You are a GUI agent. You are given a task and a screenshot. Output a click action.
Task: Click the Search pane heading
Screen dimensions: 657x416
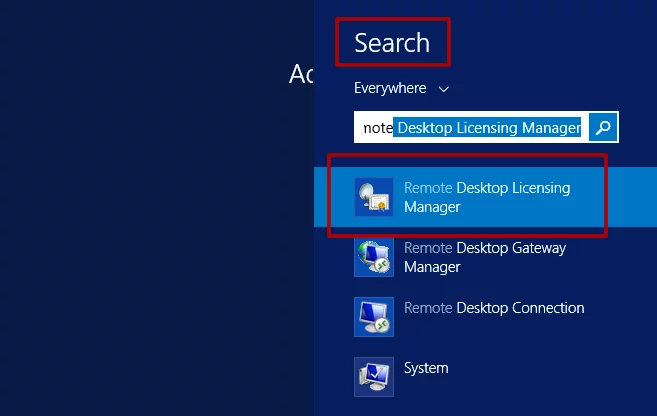click(x=392, y=43)
